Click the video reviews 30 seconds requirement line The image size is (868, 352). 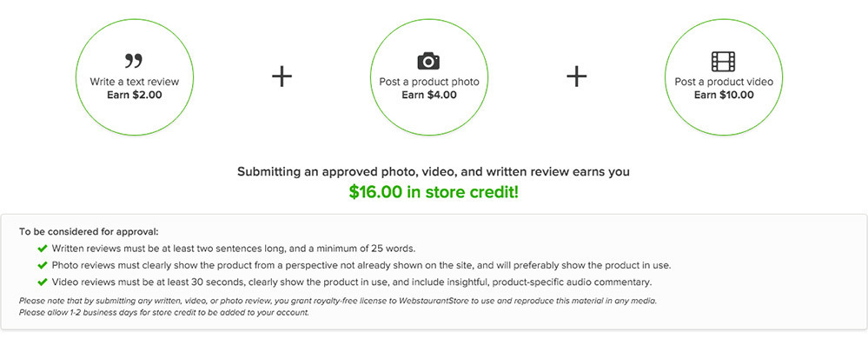(x=352, y=282)
